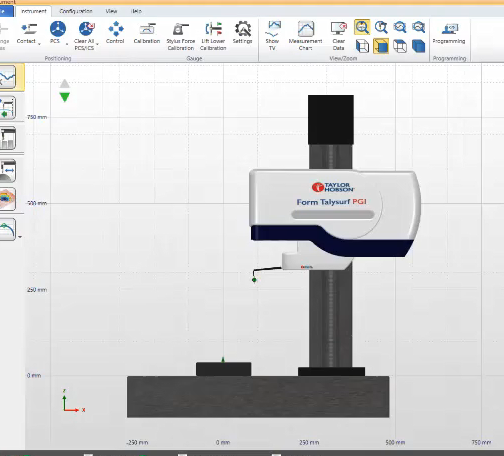This screenshot has height=456, width=504.
Task: Select the wireframe cube view icon
Action: point(362,46)
